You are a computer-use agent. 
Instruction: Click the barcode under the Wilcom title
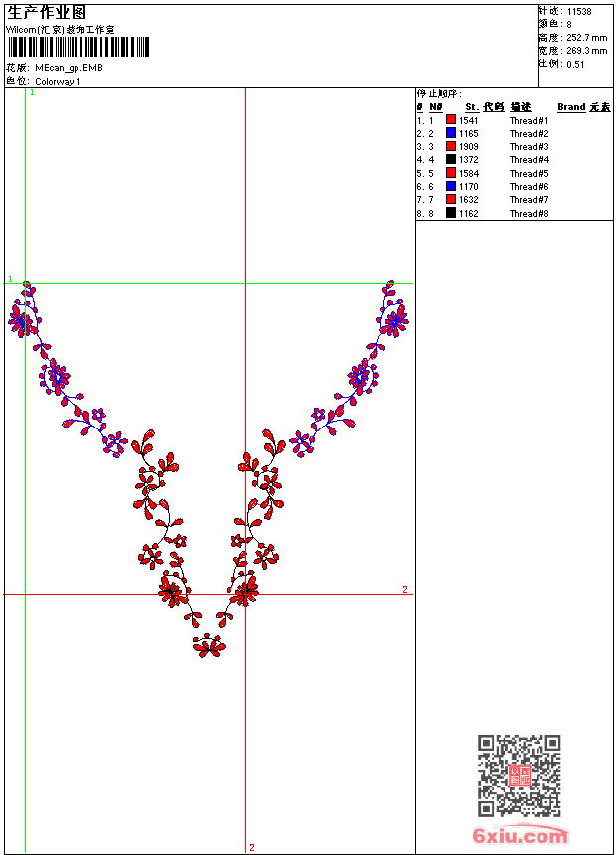click(78, 47)
